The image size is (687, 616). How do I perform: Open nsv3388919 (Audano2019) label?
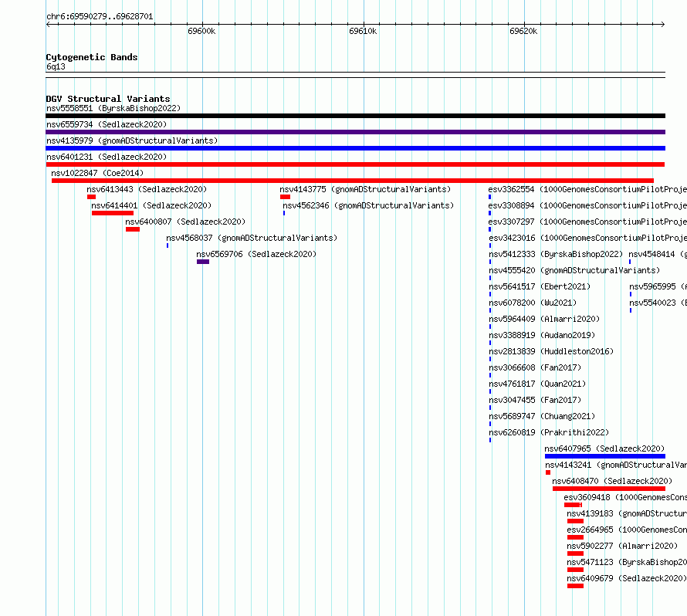(x=542, y=335)
